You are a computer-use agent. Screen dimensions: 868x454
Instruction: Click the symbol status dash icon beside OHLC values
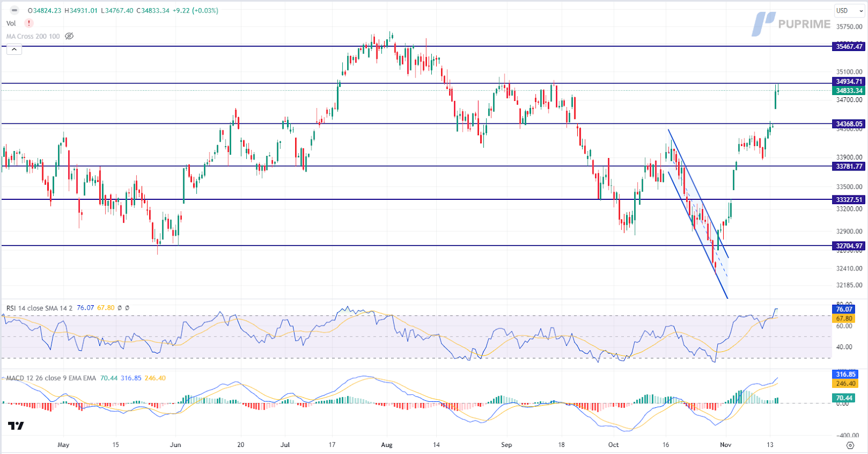click(14, 10)
